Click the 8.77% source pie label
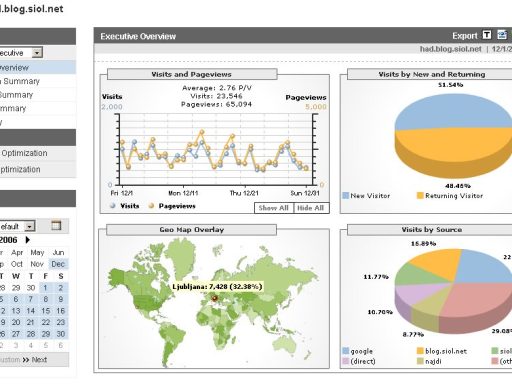Screen dimensions: 512x384 413,334
